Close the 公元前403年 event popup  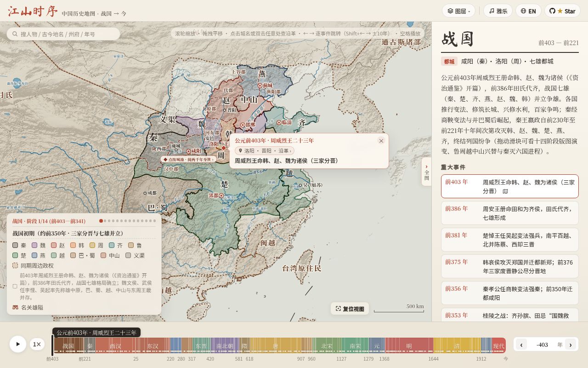[381, 141]
